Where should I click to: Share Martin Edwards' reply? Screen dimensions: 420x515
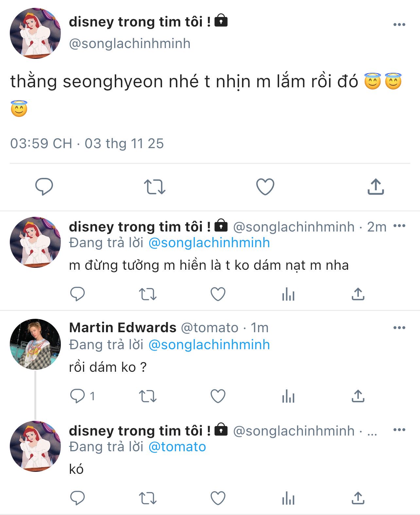[358, 396]
